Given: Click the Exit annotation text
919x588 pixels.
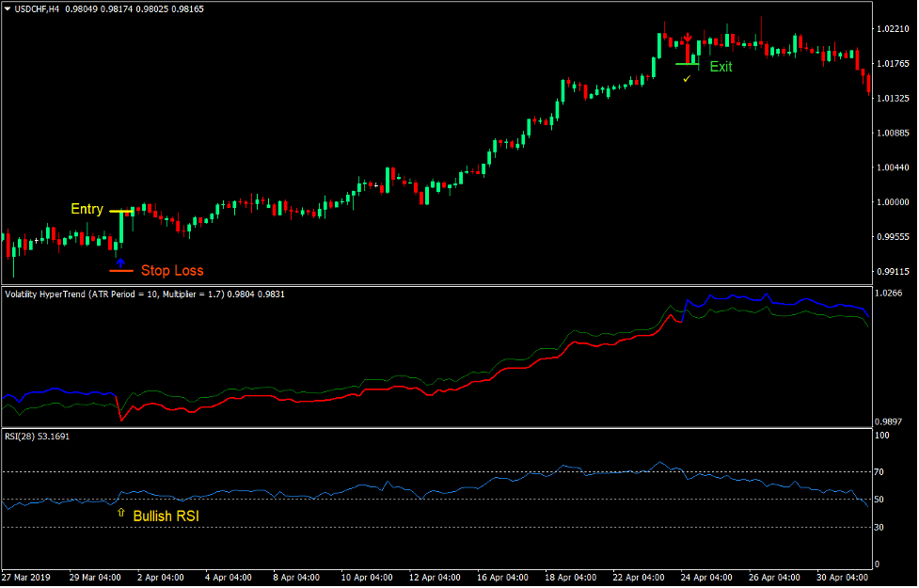Looking at the screenshot, I should click(x=721, y=67).
